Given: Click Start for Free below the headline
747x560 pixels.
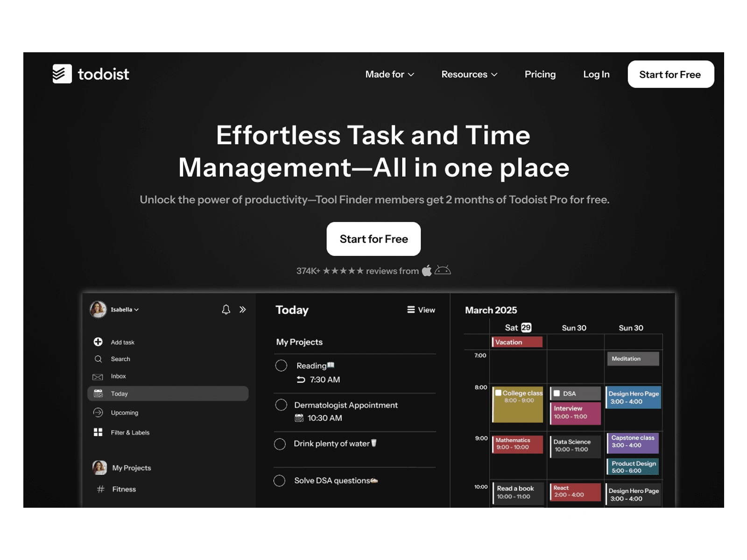Looking at the screenshot, I should tap(373, 239).
